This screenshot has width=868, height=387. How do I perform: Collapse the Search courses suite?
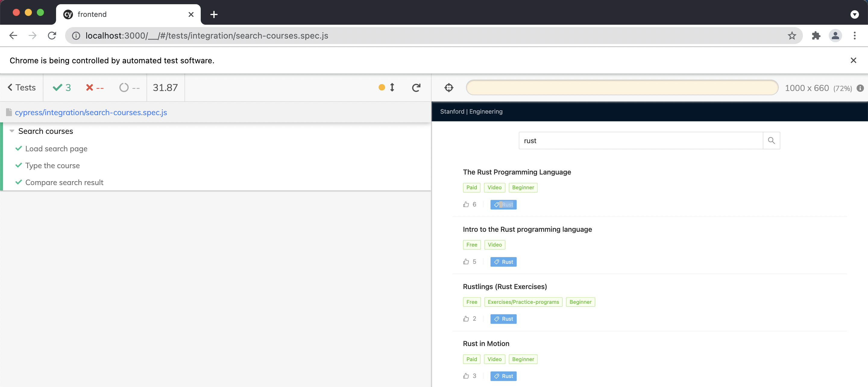pyautogui.click(x=12, y=131)
